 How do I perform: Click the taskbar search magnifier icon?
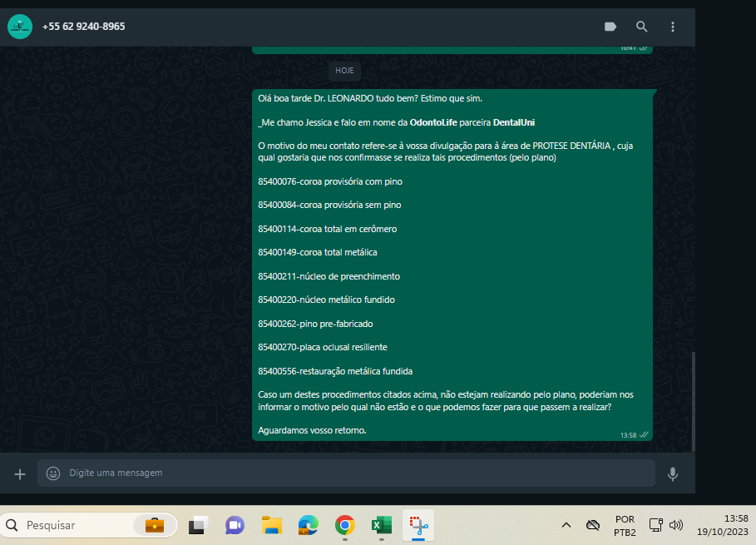[x=12, y=525]
